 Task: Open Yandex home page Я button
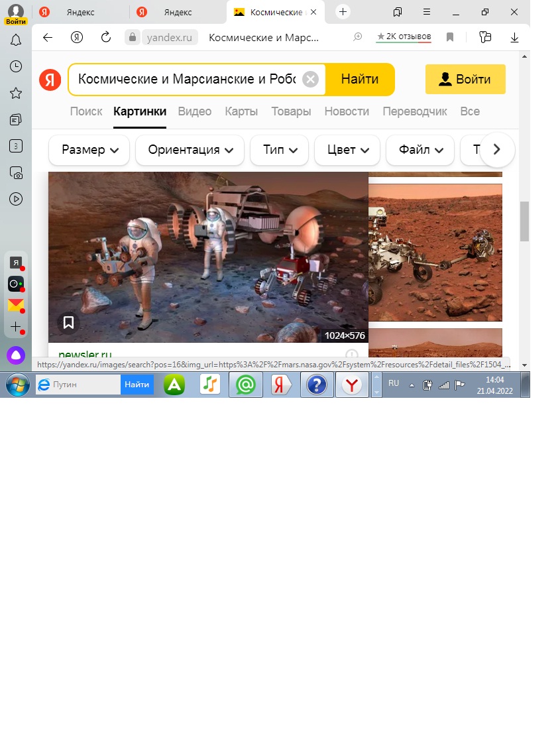(x=77, y=37)
